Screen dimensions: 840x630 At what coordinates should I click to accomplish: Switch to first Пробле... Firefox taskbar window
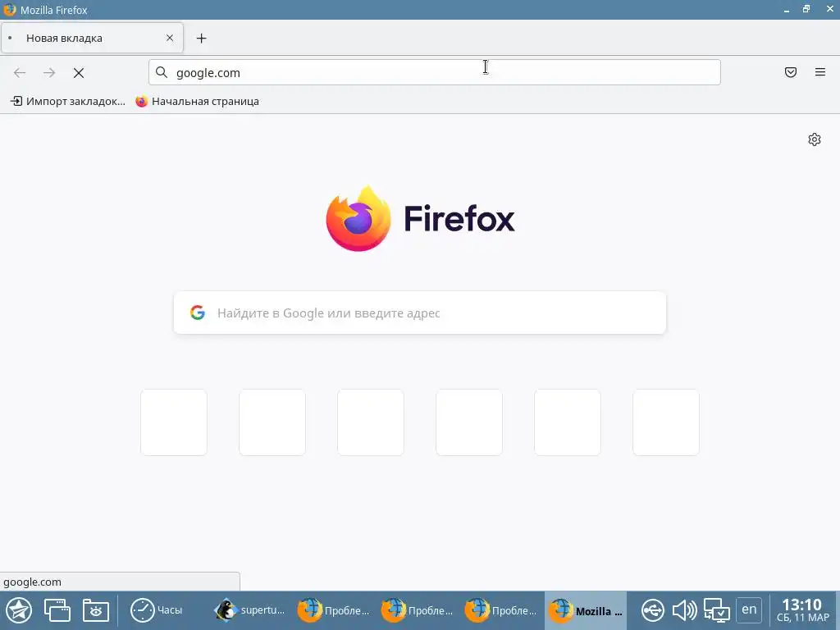coord(333,610)
